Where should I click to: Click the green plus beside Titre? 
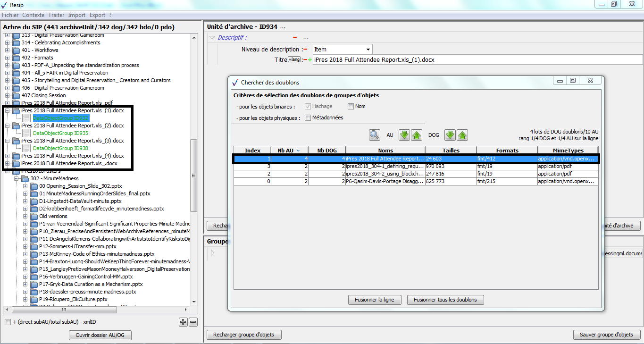coord(310,59)
